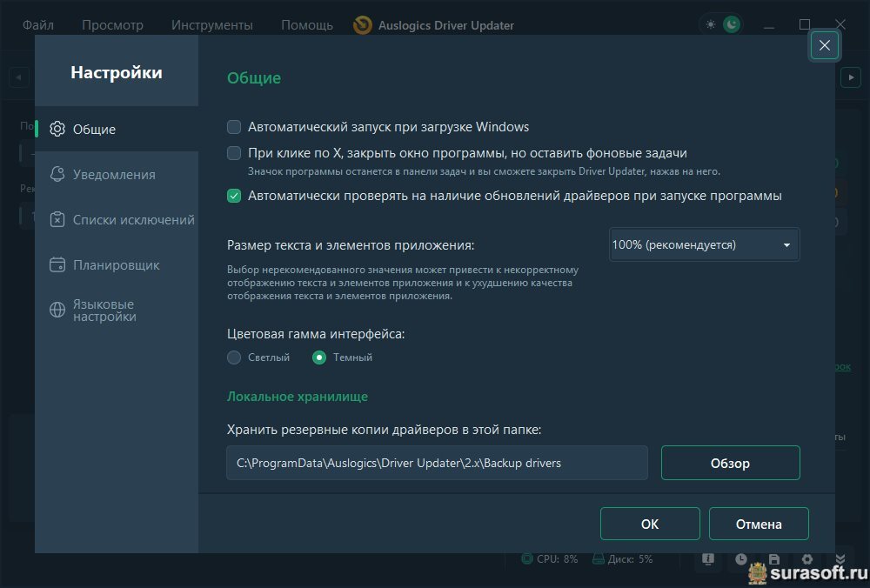This screenshot has width=870, height=588.
Task: Check the close-window-on-X background tasks option
Action: click(x=234, y=153)
